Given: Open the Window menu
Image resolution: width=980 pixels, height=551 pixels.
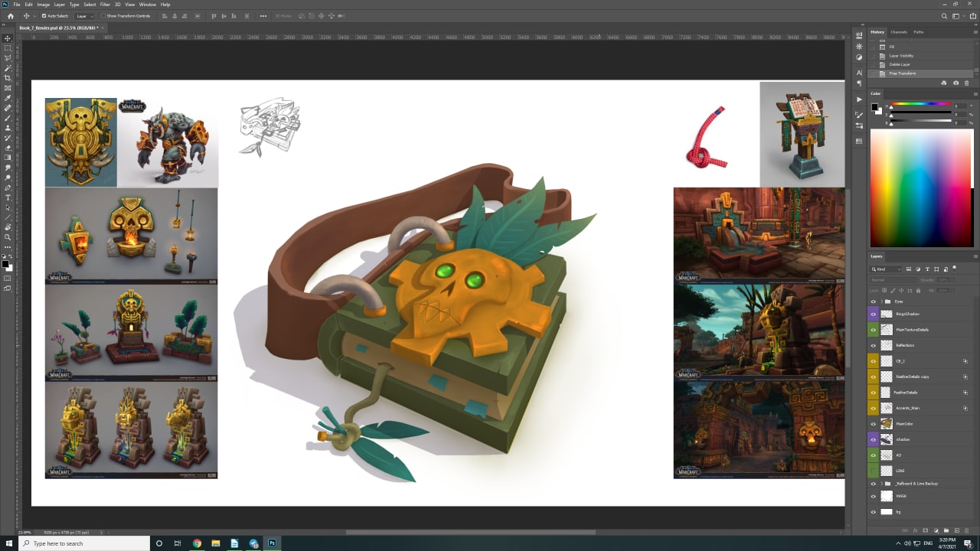Looking at the screenshot, I should point(148,5).
